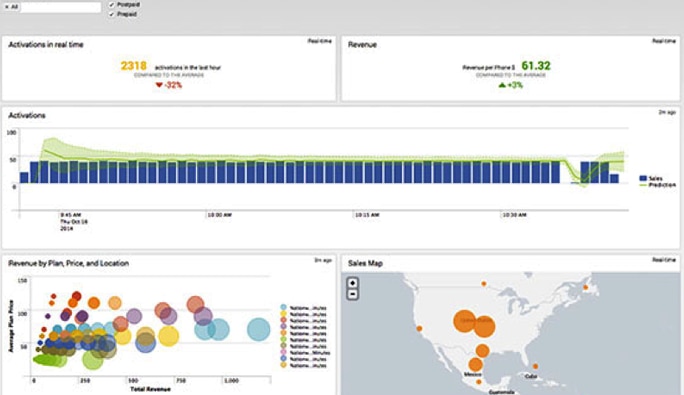Screen dimensions: 684x395
Task: Zoom in on the Sales Map
Action: (352, 283)
